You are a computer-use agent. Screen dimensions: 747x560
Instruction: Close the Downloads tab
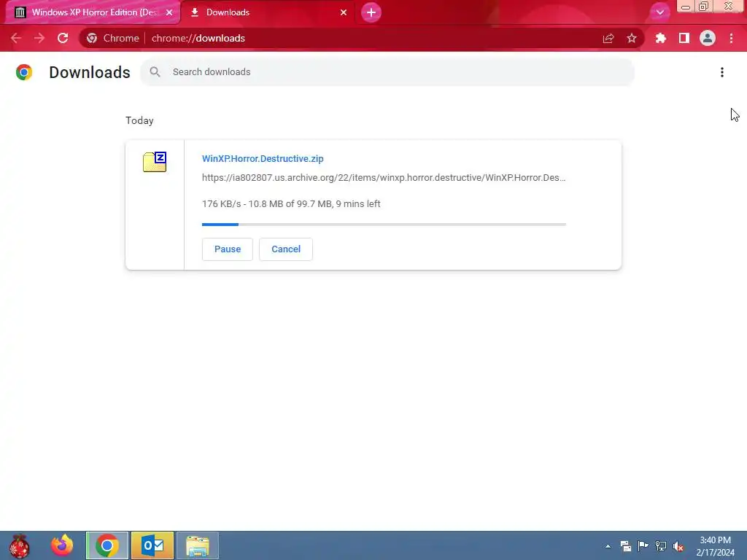344,12
